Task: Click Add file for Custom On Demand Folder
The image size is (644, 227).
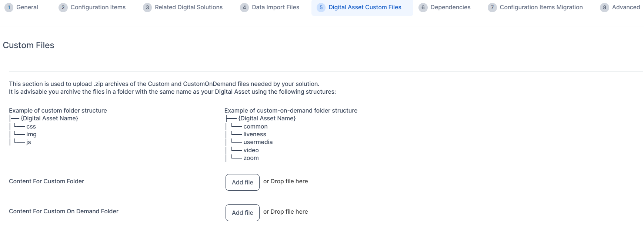Action: [242, 213]
